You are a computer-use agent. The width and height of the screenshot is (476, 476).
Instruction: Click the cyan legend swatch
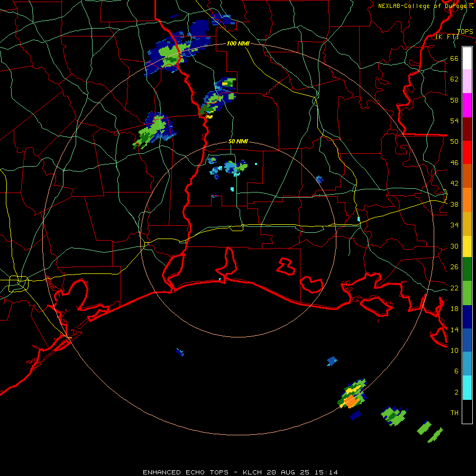[x=467, y=388]
